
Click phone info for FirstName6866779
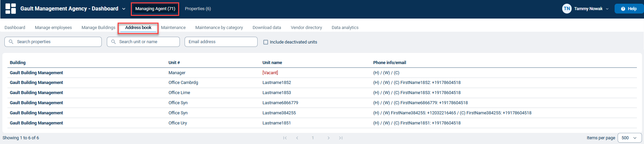coord(421,103)
